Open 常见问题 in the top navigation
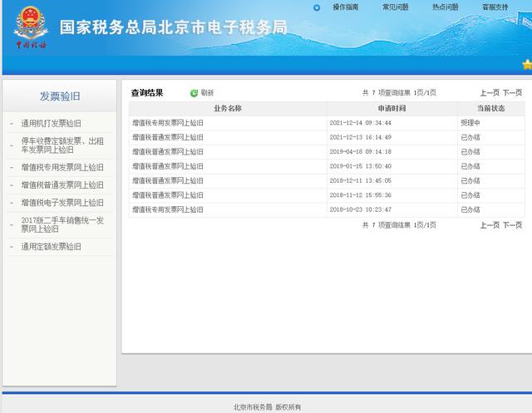This screenshot has height=413, width=532. pyautogui.click(x=395, y=7)
